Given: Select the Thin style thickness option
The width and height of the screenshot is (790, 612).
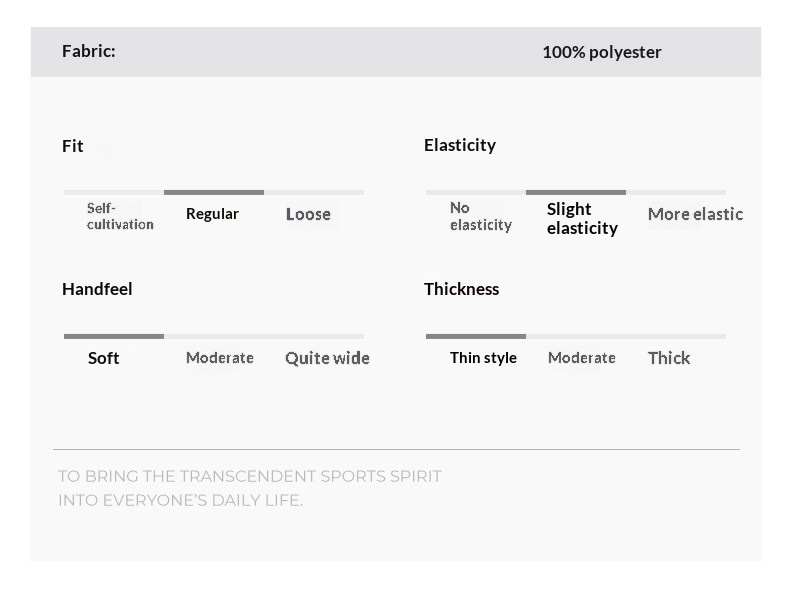Looking at the screenshot, I should (483, 358).
